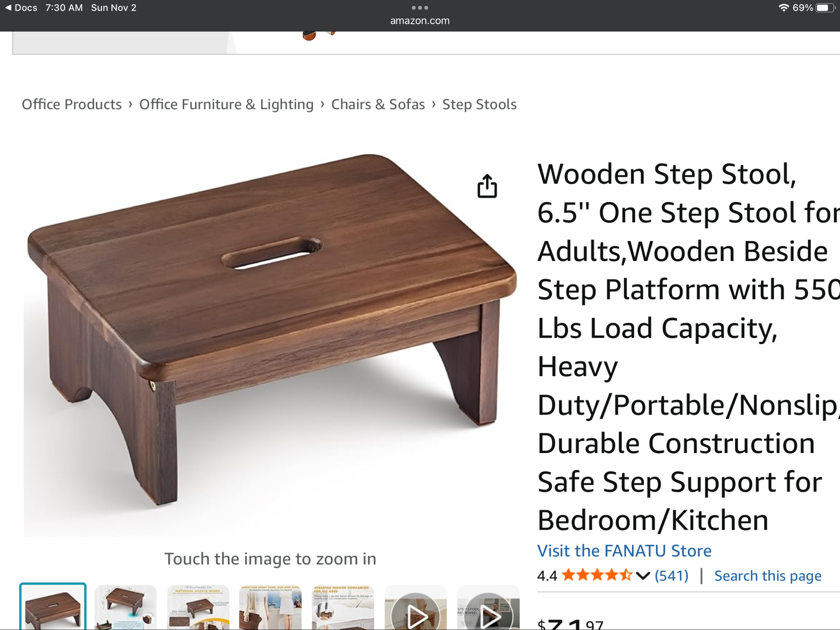This screenshot has height=630, width=840.
Task: Play the Step Stool Reviewed video
Action: pos(488,607)
